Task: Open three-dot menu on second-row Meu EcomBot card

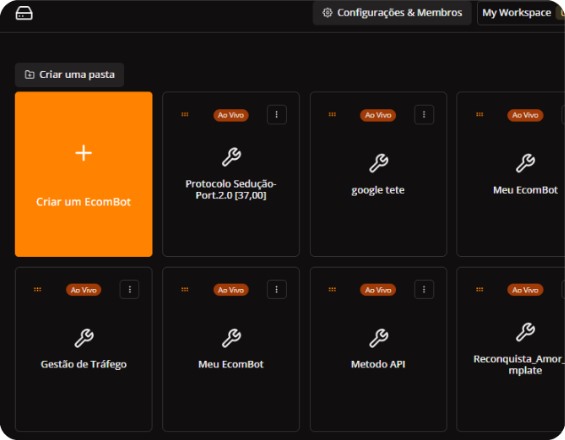Action: [277, 289]
